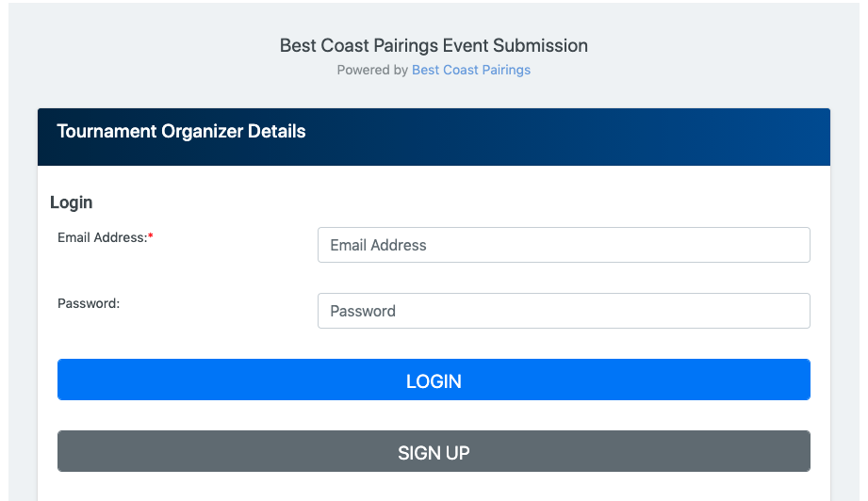Image resolution: width=868 pixels, height=501 pixels.
Task: Select the Login section heading
Action: pos(71,202)
